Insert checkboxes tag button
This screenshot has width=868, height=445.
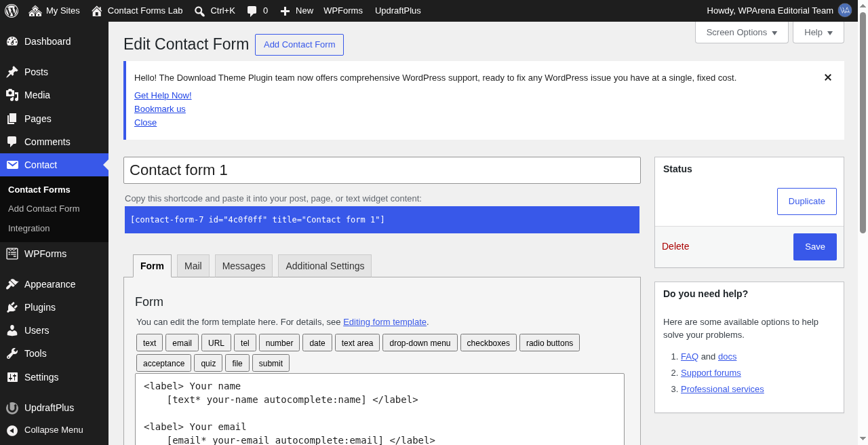tap(488, 343)
